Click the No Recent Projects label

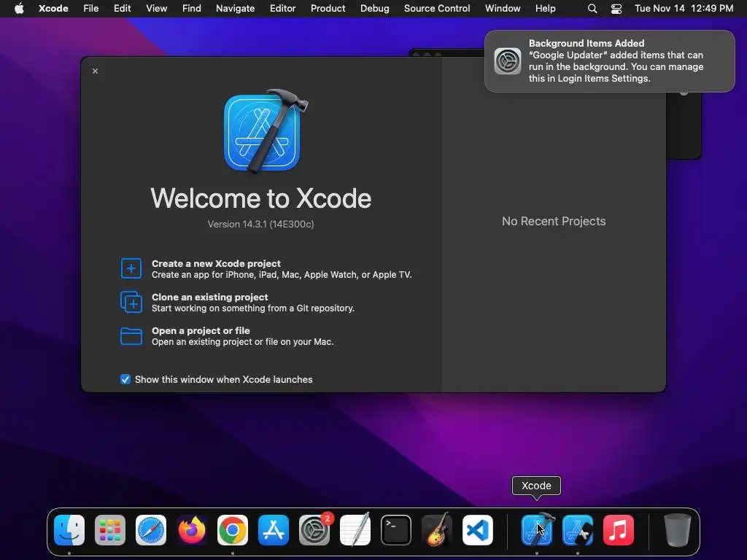pyautogui.click(x=554, y=221)
